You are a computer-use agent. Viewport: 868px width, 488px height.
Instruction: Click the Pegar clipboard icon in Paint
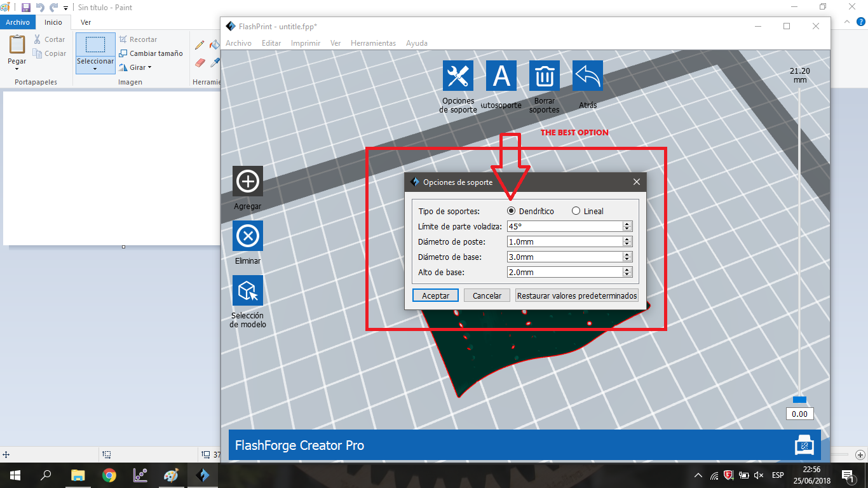[x=17, y=44]
